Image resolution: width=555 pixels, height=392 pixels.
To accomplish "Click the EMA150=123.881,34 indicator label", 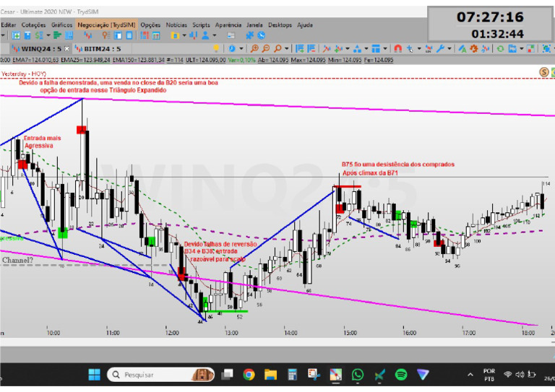I will point(139,60).
